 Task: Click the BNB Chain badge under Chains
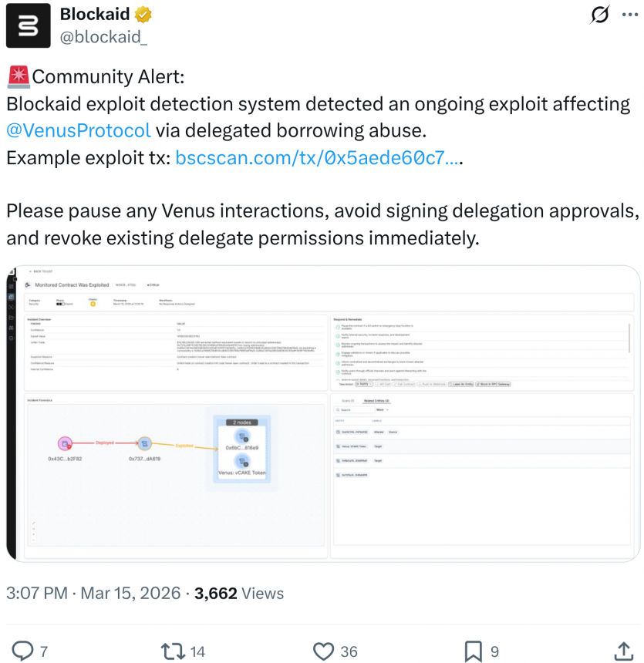click(x=92, y=305)
